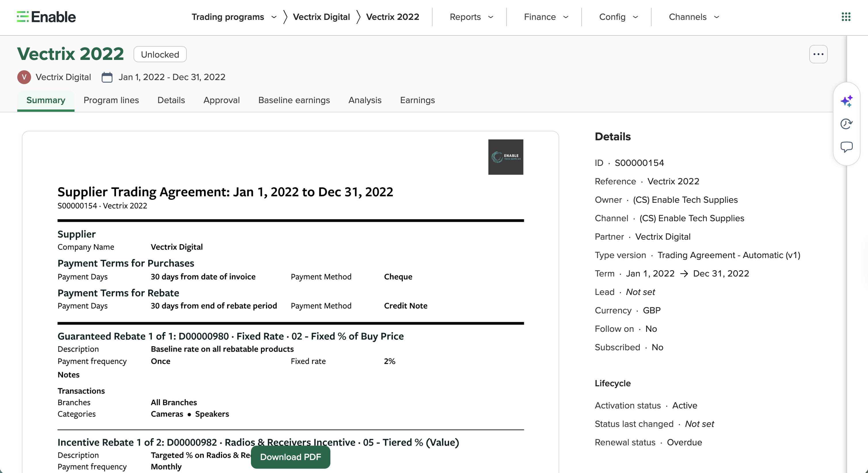Image resolution: width=868 pixels, height=473 pixels.
Task: Click the Vectrix Digital partner name under title
Action: pos(63,77)
